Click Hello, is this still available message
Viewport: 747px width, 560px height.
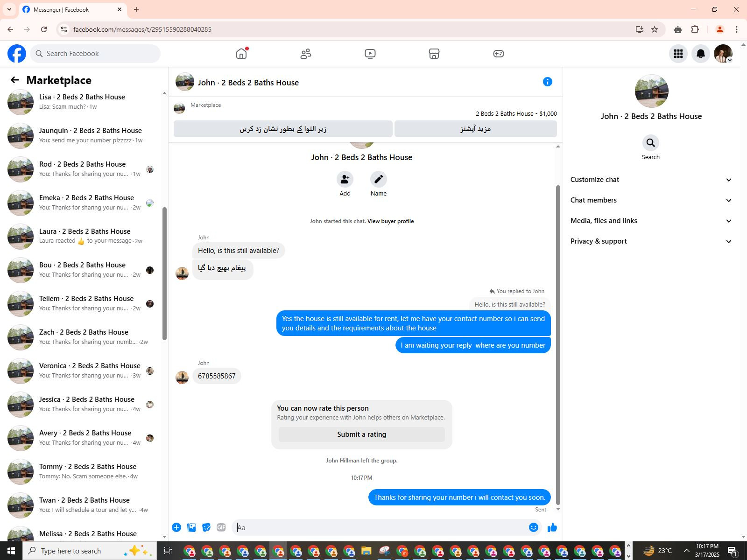click(239, 251)
